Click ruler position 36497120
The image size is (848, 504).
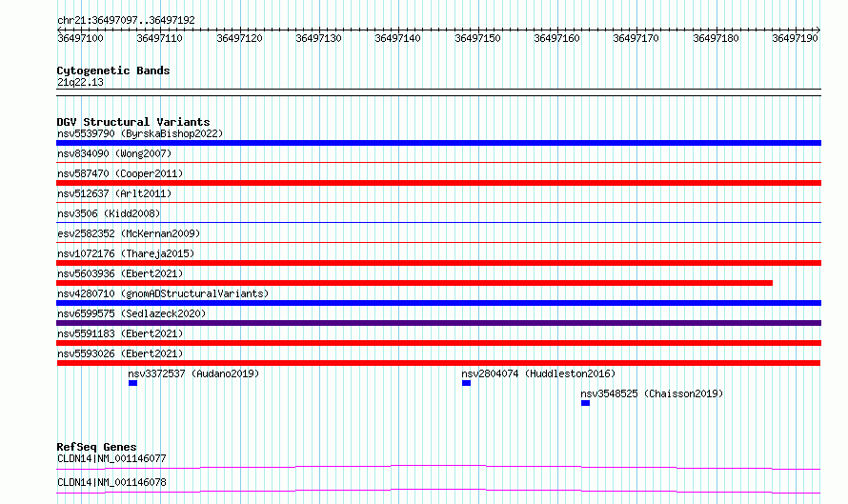239,38
